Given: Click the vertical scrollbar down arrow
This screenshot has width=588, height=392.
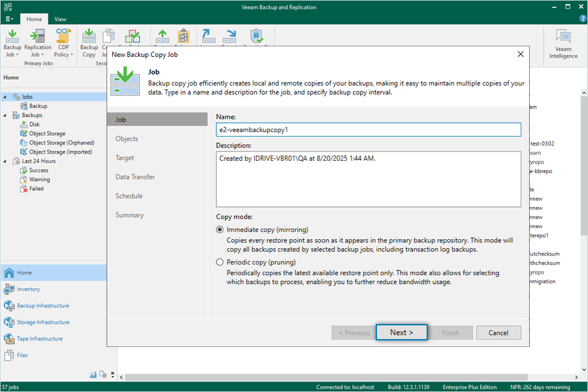Looking at the screenshot, I should pyautogui.click(x=584, y=370).
